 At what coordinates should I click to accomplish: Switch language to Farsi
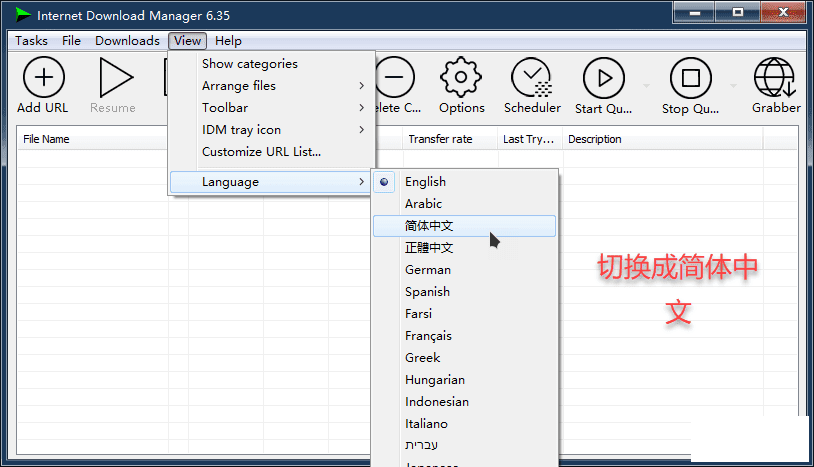pos(465,314)
